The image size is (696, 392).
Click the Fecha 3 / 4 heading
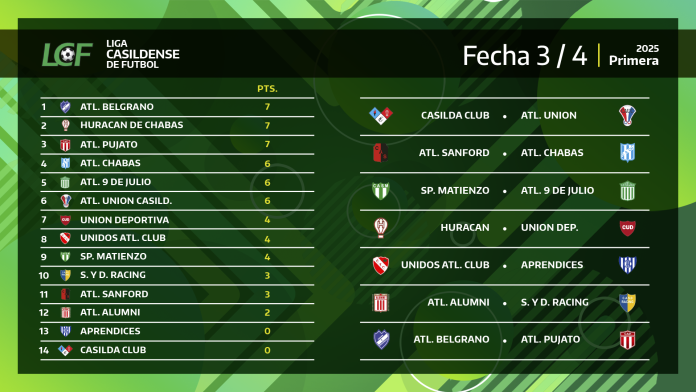click(x=525, y=56)
